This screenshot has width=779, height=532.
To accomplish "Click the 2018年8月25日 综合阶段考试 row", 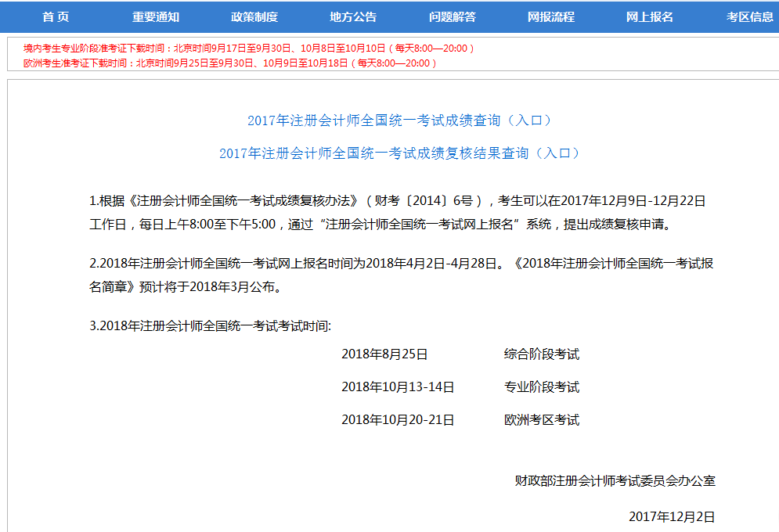I will (460, 354).
